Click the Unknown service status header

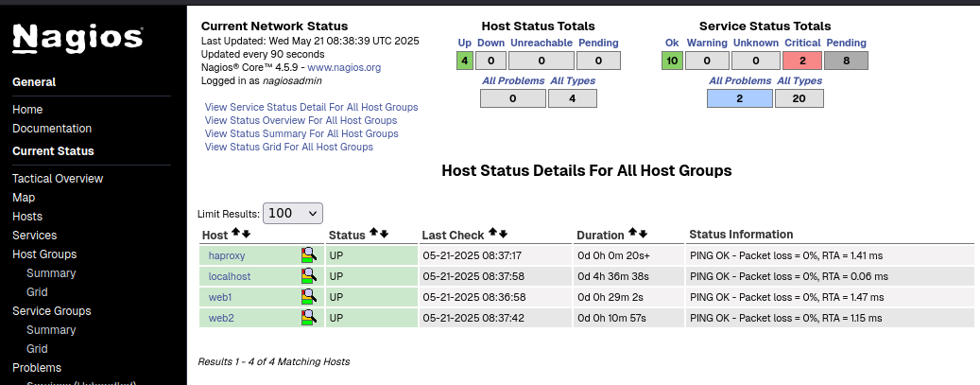coord(756,43)
